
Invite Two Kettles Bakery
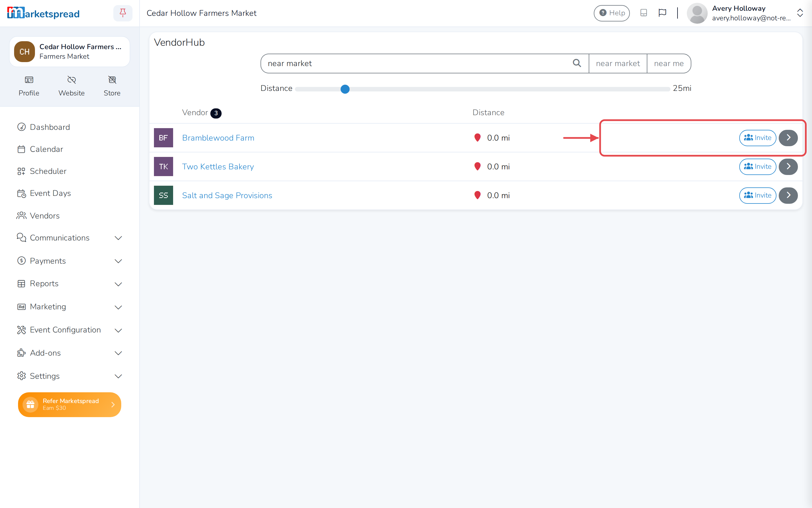[758, 167]
